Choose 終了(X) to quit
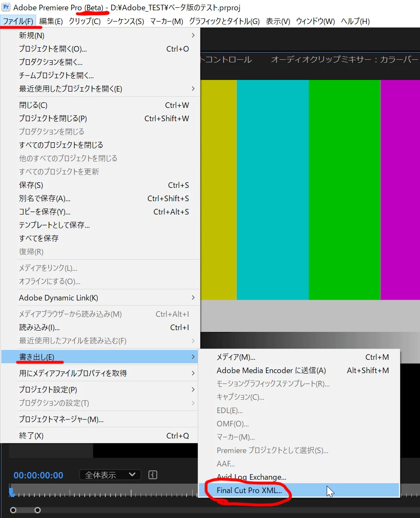The image size is (420, 518). click(x=100, y=435)
